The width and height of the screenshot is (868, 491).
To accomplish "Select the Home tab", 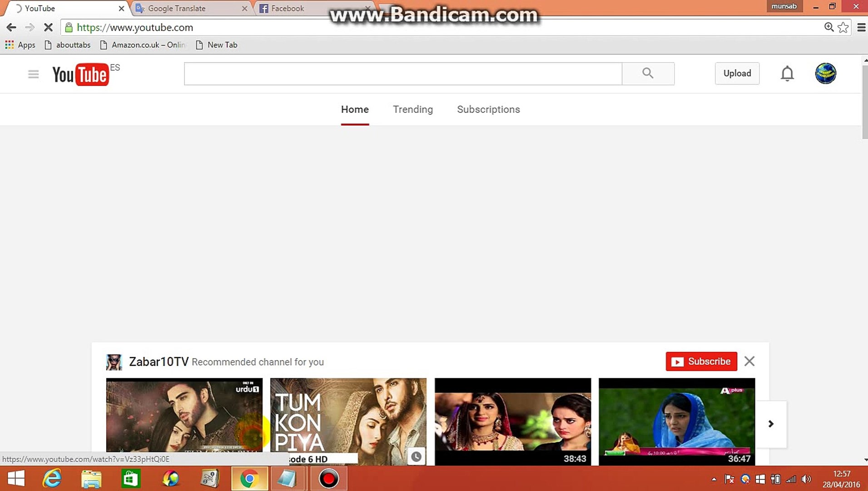I will click(355, 110).
